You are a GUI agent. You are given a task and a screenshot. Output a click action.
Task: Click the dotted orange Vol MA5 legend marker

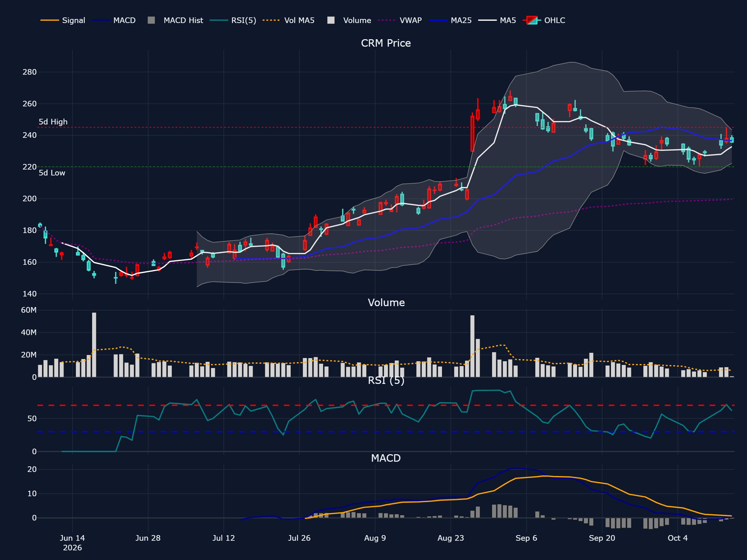(x=271, y=20)
